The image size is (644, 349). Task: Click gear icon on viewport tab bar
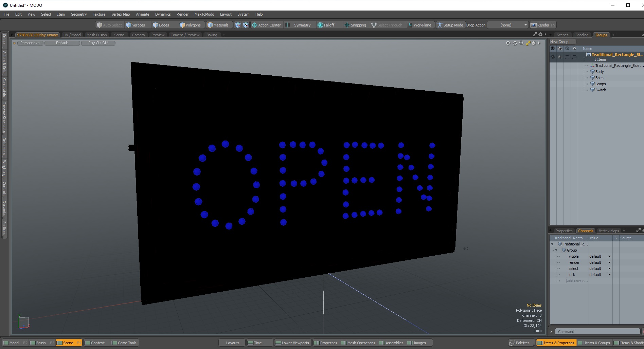(x=540, y=34)
